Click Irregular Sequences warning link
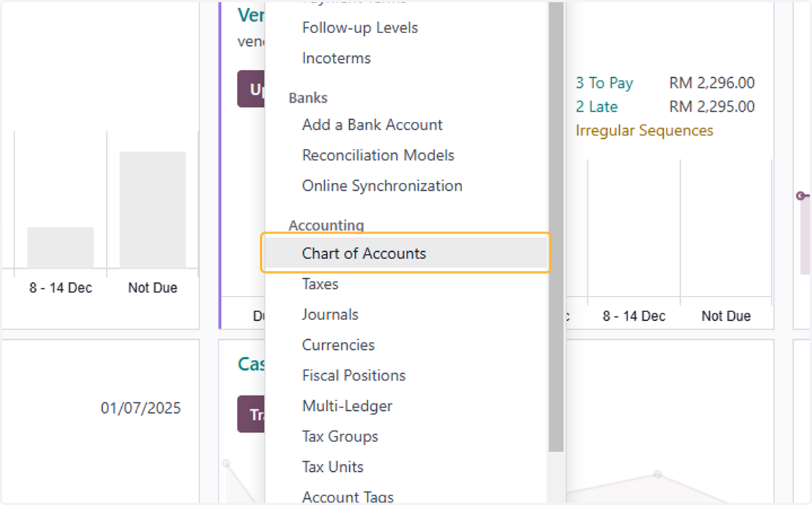Screen dimensions: 812x505 click(x=644, y=131)
